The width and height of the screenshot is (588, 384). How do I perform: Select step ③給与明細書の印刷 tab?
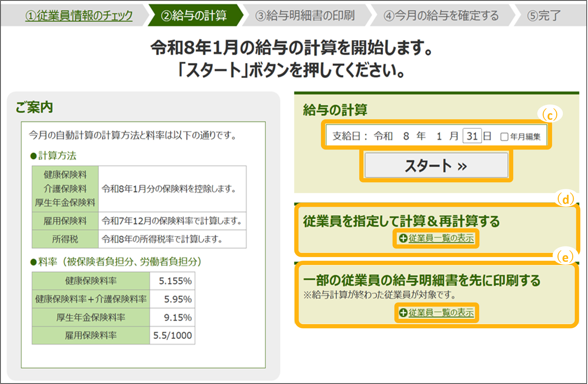tap(305, 16)
